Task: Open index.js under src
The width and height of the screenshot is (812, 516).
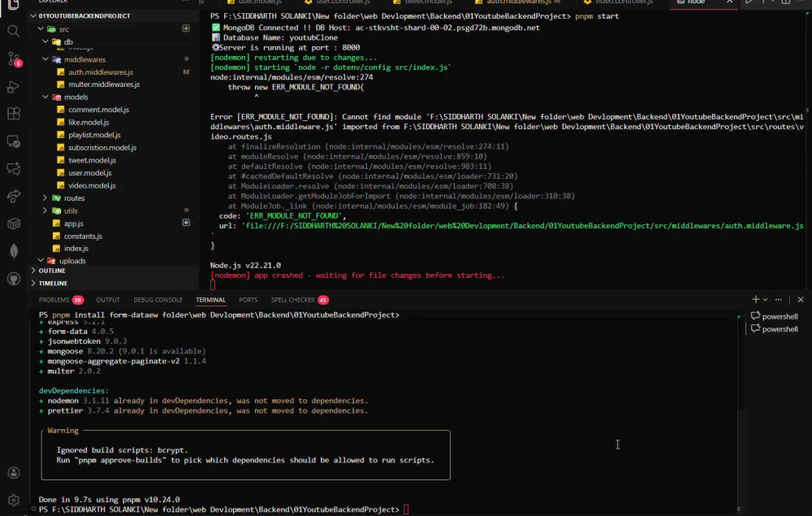Action: (76, 249)
